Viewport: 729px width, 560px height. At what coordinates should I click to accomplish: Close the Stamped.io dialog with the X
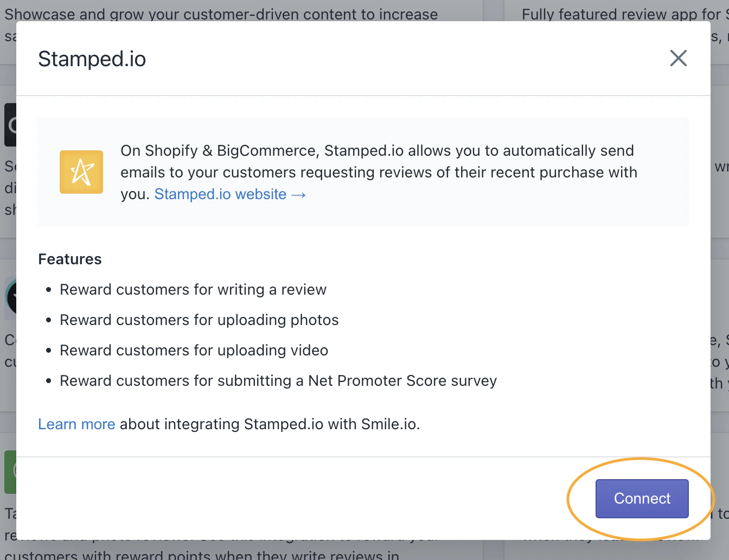(x=678, y=58)
